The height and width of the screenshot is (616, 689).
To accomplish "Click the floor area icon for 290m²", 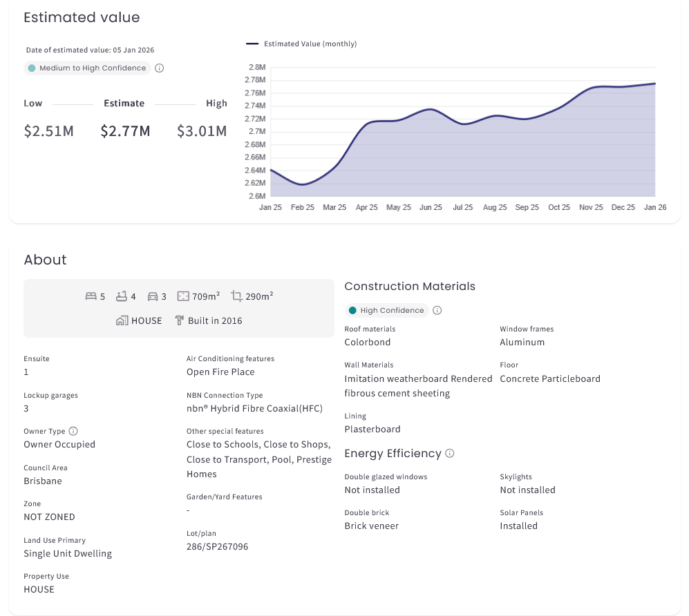I will tap(236, 296).
